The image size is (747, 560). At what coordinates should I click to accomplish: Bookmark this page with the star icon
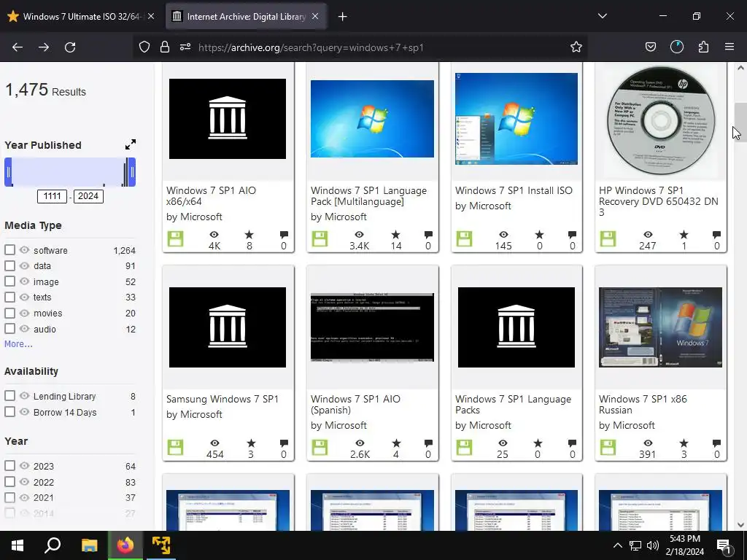click(576, 47)
